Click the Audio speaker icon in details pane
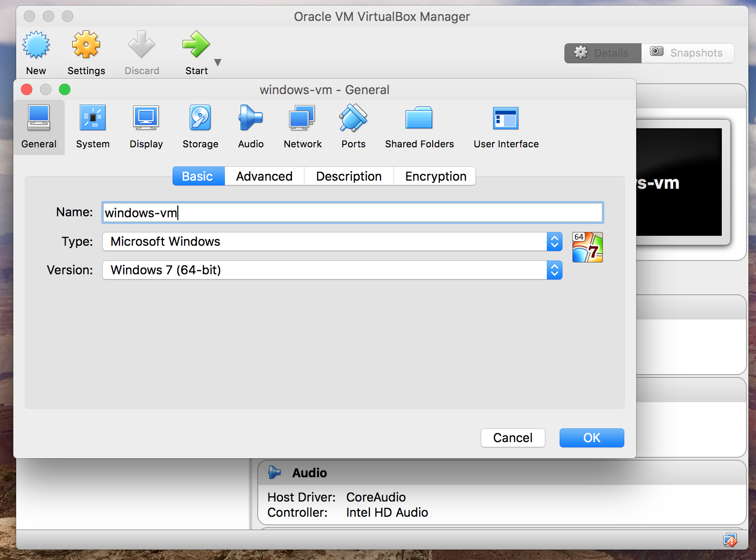Viewport: 756px width, 560px height. point(274,472)
